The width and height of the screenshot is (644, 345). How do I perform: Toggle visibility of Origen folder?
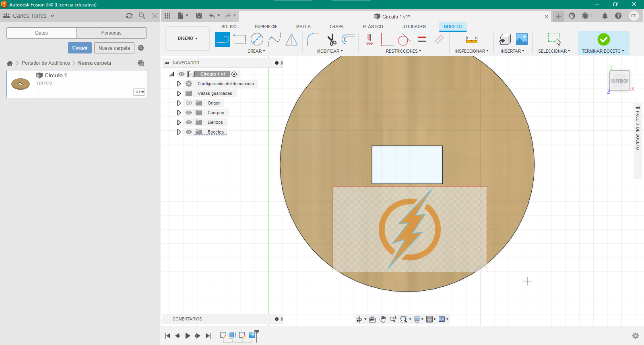[x=189, y=103]
